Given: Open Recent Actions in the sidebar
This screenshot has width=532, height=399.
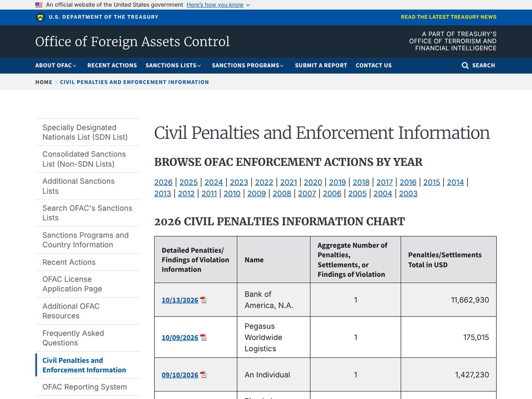Looking at the screenshot, I should tap(88, 262).
